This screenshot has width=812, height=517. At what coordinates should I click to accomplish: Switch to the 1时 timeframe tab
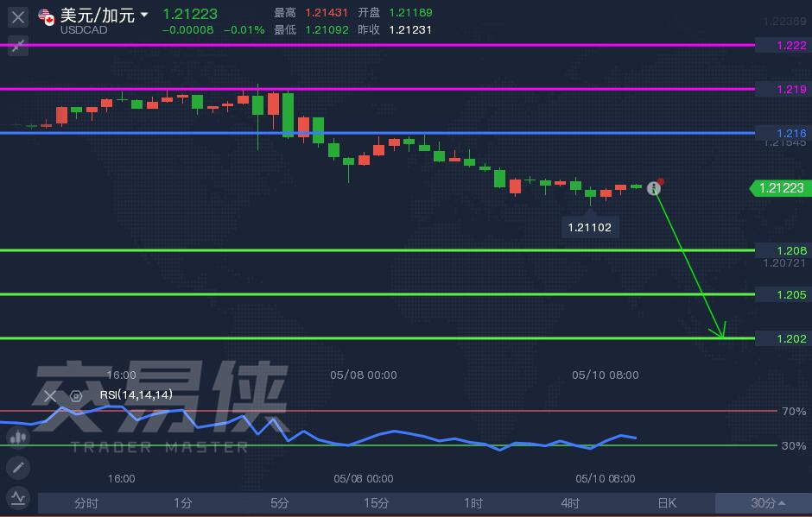tap(473, 503)
